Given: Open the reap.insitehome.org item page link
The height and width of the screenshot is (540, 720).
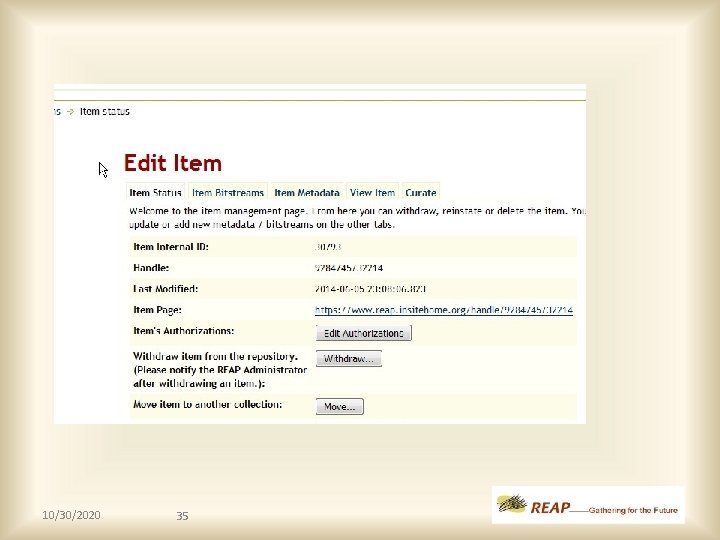Looking at the screenshot, I should click(444, 310).
